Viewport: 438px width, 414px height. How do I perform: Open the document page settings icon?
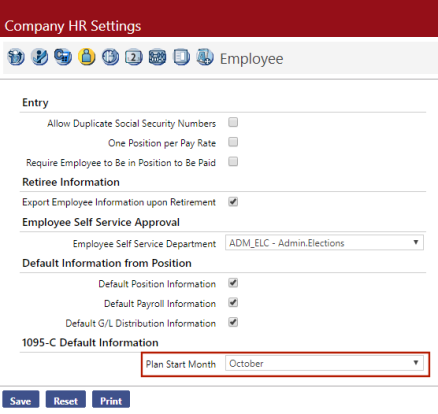tap(181, 57)
